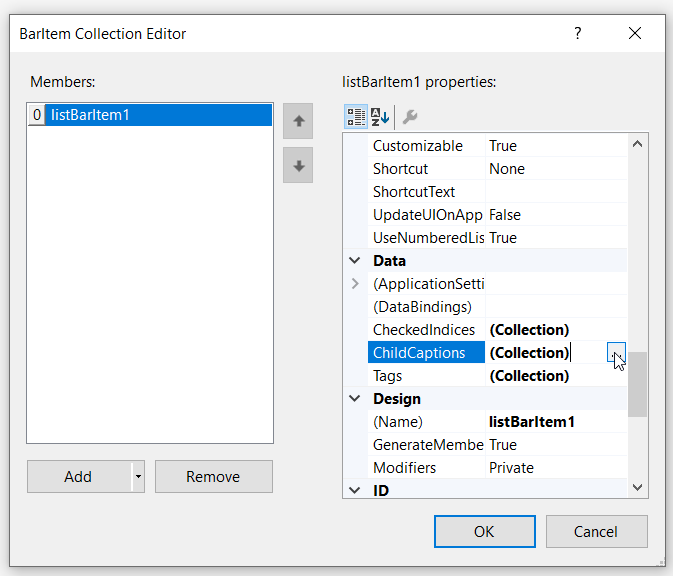673x576 pixels.
Task: Move selected member up with arrow
Action: (x=298, y=121)
